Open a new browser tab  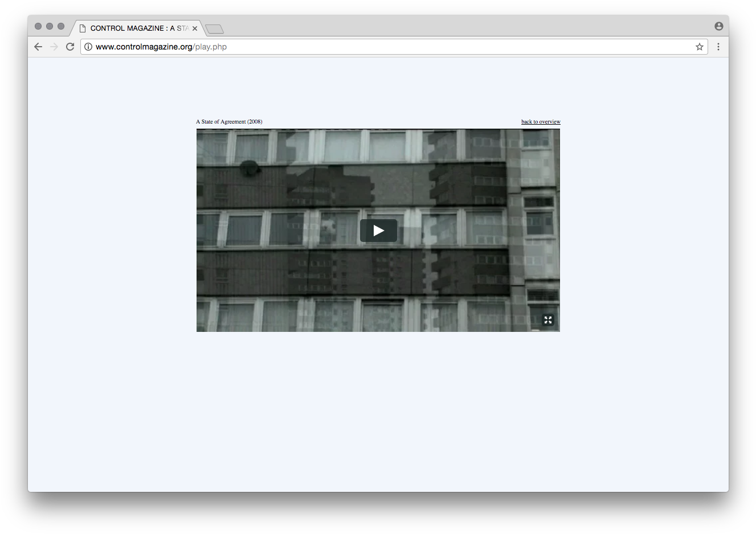coord(214,28)
